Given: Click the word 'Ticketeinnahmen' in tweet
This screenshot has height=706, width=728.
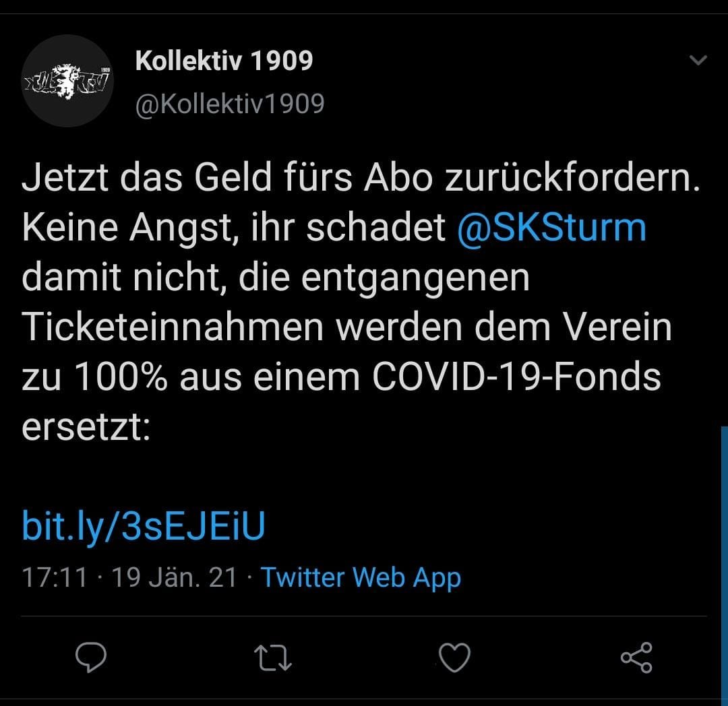Looking at the screenshot, I should 173,327.
